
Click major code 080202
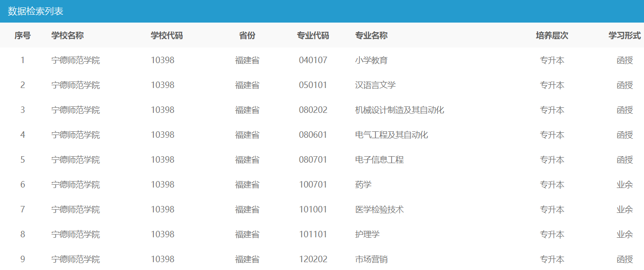[313, 110]
